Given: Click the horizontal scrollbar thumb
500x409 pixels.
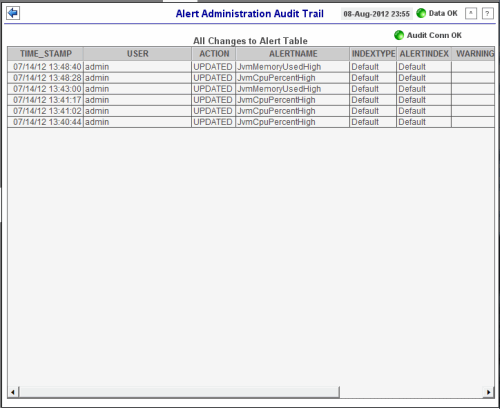Looking at the screenshot, I should tap(179, 392).
